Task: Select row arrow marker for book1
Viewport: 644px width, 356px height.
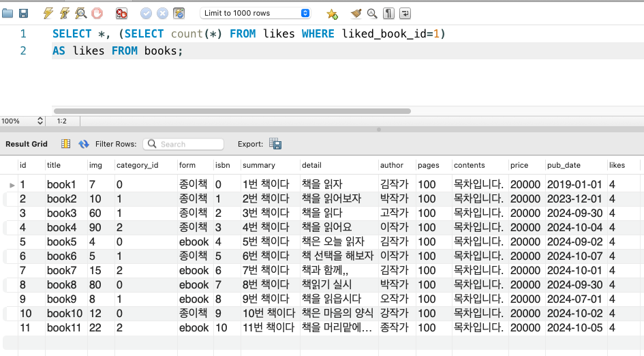Action: [x=12, y=185]
